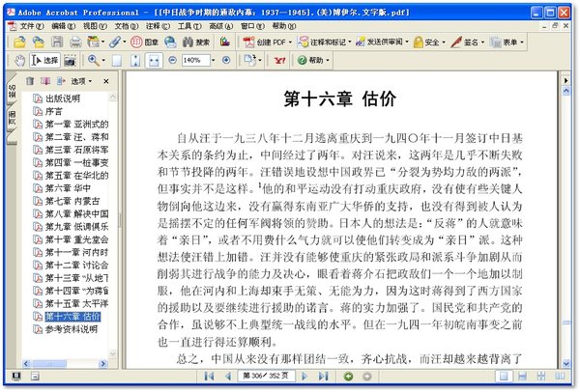Activate the 选择 text select tool
Screen dimensions: 580x392
coord(44,60)
